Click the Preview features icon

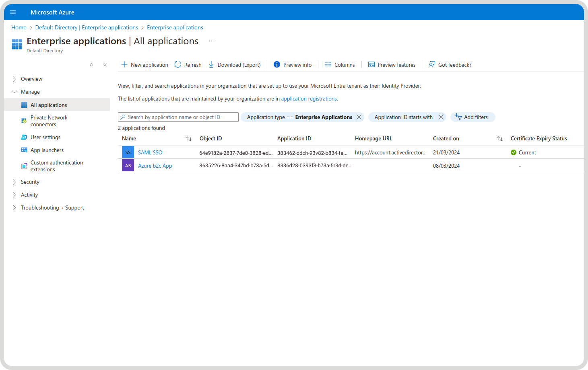tap(371, 64)
